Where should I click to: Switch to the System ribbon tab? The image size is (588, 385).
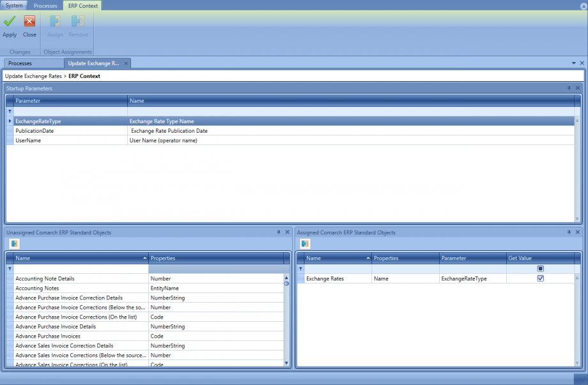[13, 4]
